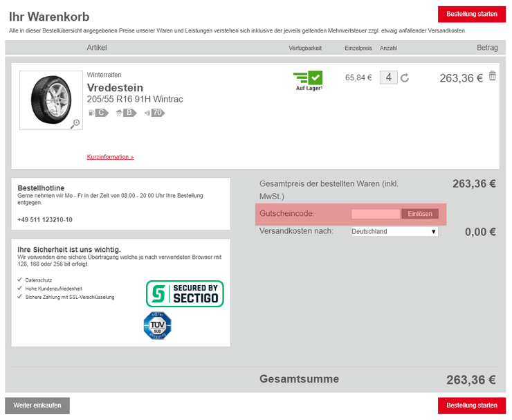Click the Ihr Warenkorb heading
This screenshot has height=420, width=512.
tap(49, 17)
